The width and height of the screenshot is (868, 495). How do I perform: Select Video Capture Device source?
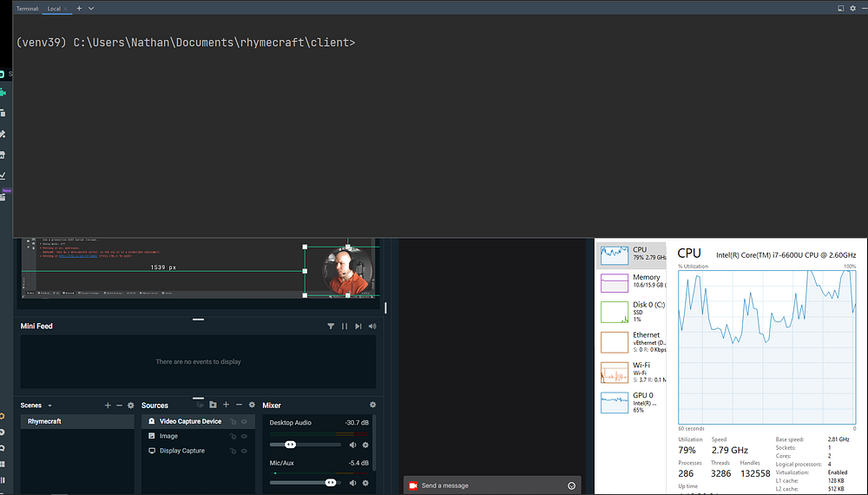coord(198,421)
